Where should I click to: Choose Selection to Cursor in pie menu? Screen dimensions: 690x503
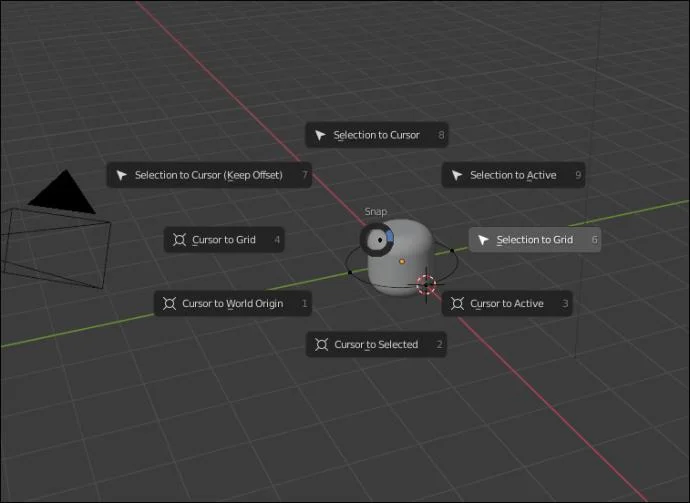(x=377, y=135)
